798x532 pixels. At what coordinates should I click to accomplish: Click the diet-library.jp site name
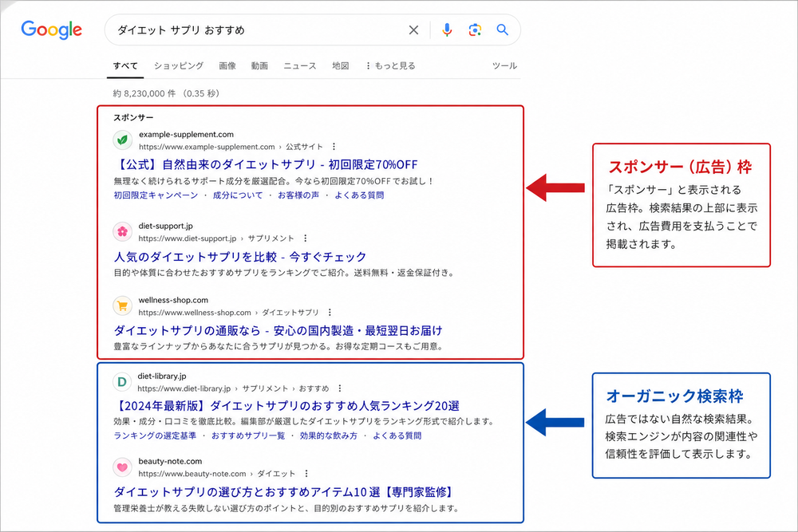(x=162, y=376)
